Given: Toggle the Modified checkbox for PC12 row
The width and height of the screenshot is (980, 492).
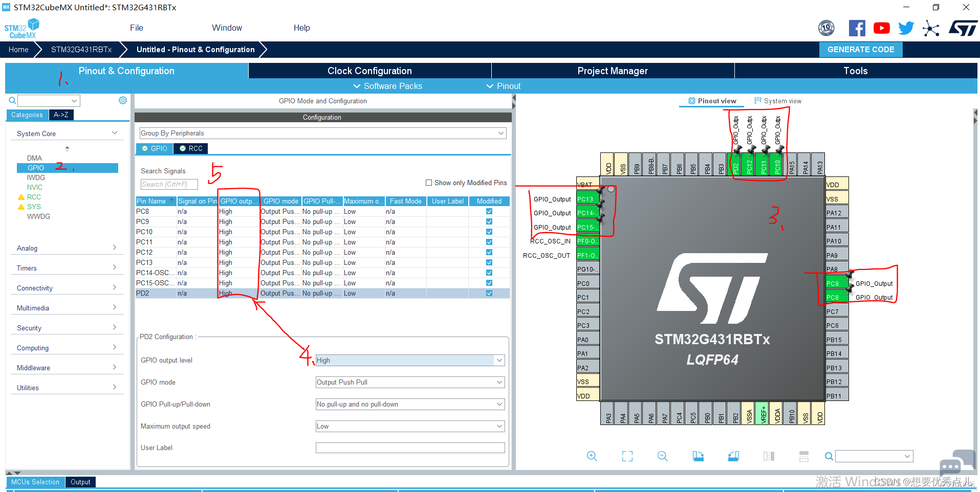Looking at the screenshot, I should click(489, 252).
